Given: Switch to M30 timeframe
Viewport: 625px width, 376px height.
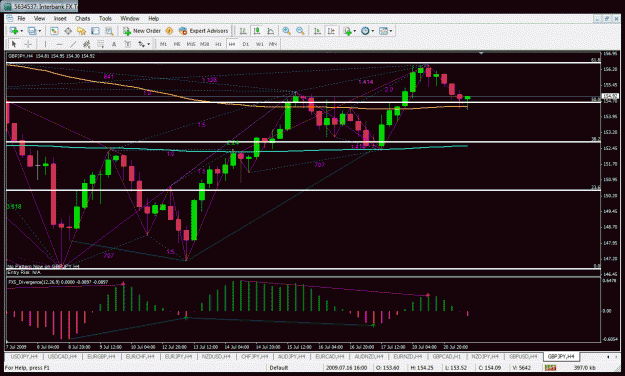Looking at the screenshot, I should [x=204, y=44].
